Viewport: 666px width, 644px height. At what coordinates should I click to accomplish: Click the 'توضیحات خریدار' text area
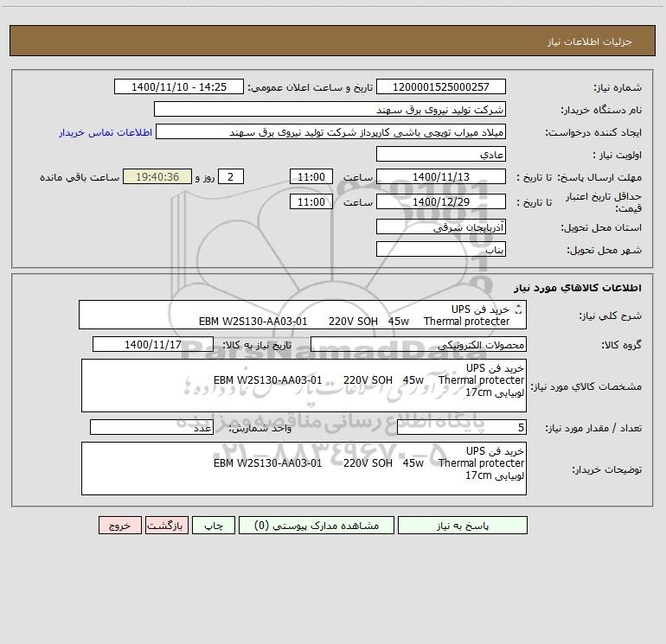click(304, 469)
